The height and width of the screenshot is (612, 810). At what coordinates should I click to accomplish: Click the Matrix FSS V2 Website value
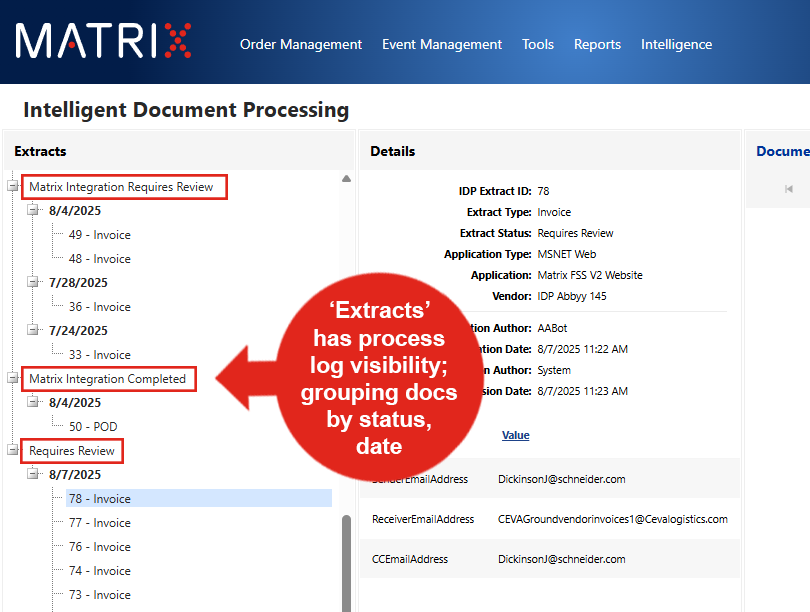pos(590,275)
